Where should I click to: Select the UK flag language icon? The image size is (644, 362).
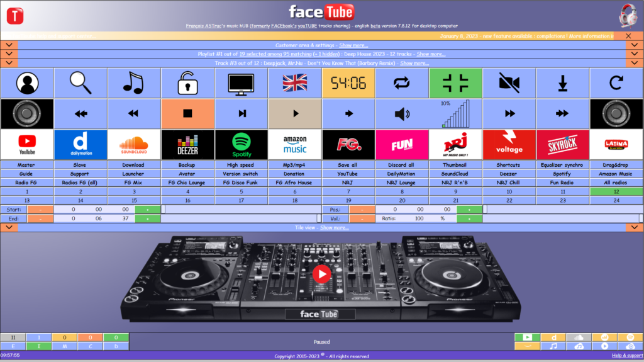point(294,83)
